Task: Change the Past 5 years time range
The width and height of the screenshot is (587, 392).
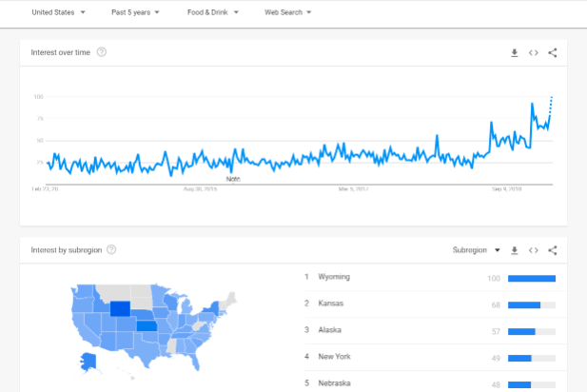Action: (134, 12)
